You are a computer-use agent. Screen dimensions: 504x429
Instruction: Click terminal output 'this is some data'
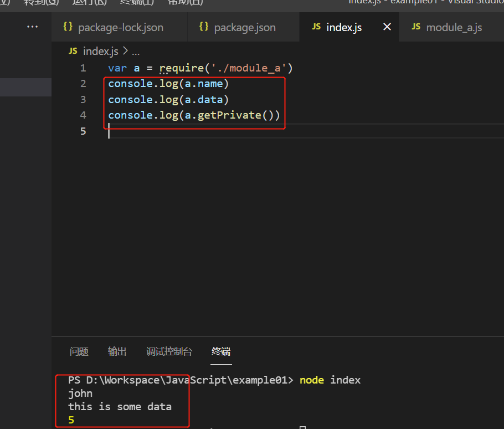120,407
